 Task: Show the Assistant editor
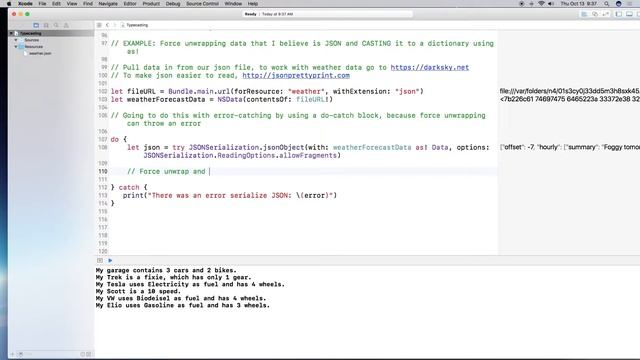(x=595, y=14)
